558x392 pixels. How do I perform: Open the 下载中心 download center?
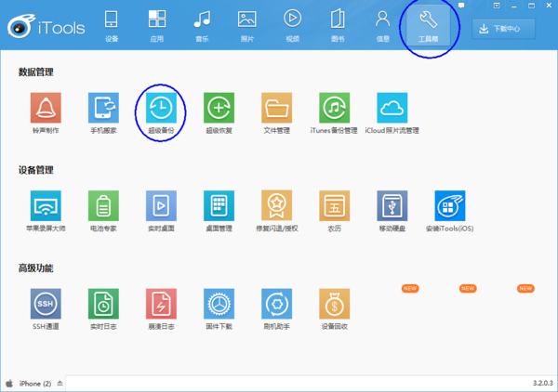(503, 29)
